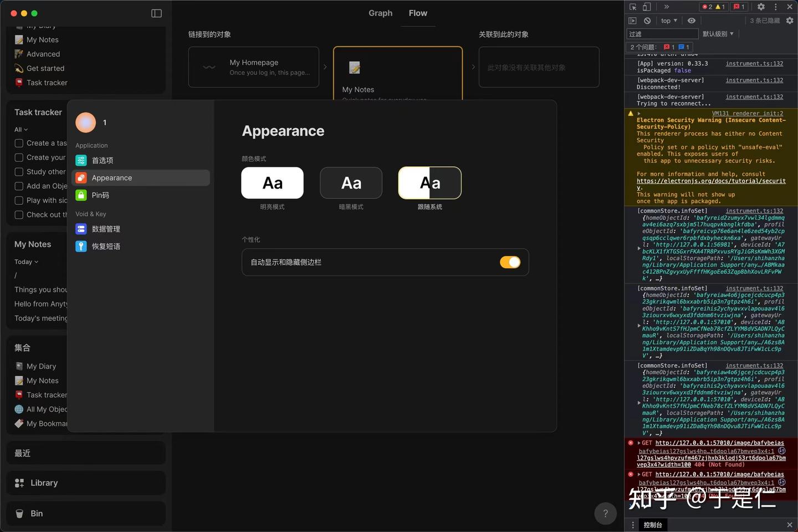
Task: Click the account avatar circle
Action: tap(86, 122)
